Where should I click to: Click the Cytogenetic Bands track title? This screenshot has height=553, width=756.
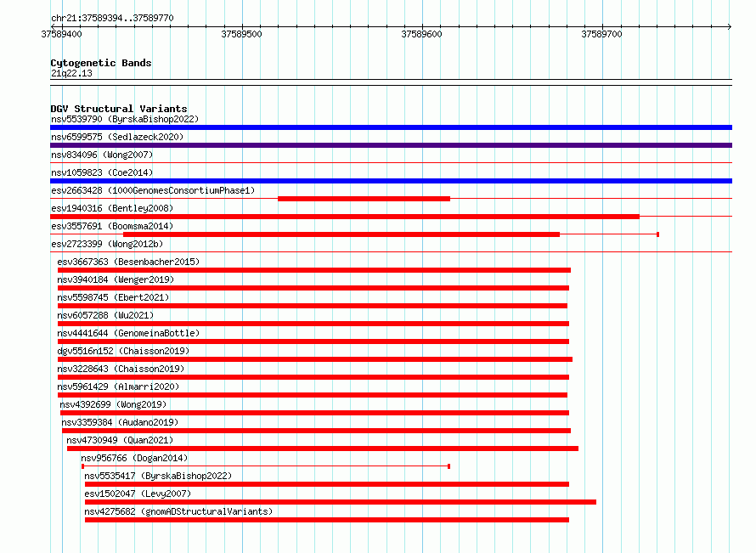(101, 63)
